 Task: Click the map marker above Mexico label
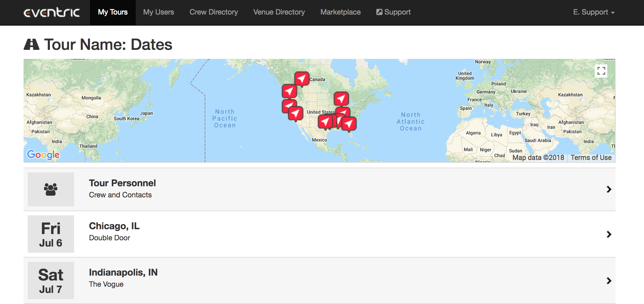tap(325, 122)
